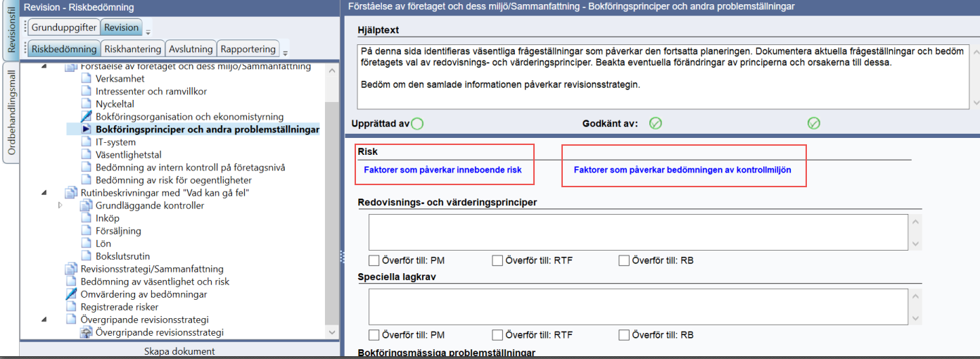The image size is (980, 359).
Task: Check Överför till: PM under Speciella lagkrav
Action: click(x=374, y=335)
